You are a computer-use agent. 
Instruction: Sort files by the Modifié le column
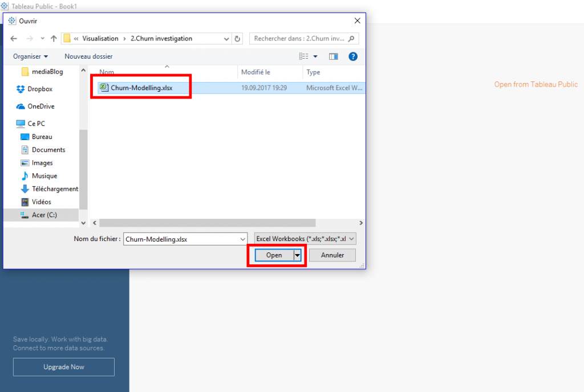pyautogui.click(x=255, y=72)
